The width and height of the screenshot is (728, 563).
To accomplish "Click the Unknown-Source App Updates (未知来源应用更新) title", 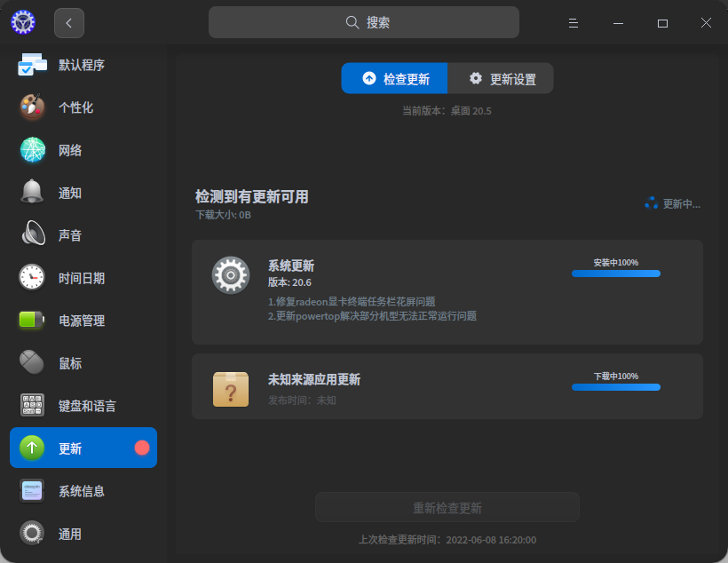I will (x=314, y=379).
